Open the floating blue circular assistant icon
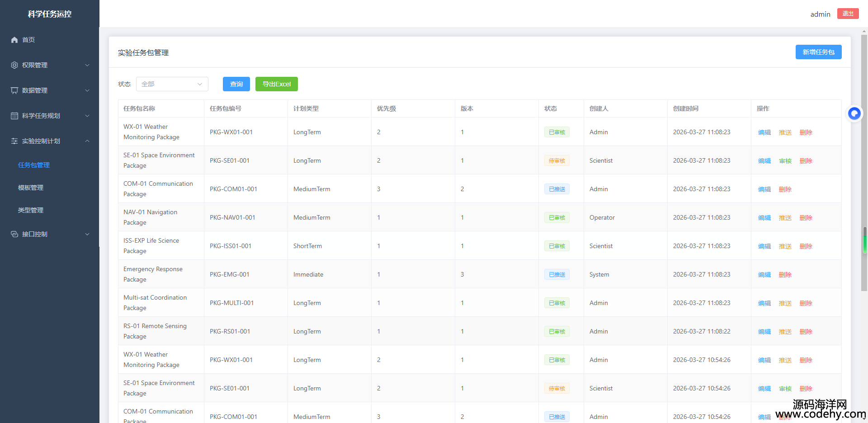The image size is (868, 423). (x=854, y=113)
